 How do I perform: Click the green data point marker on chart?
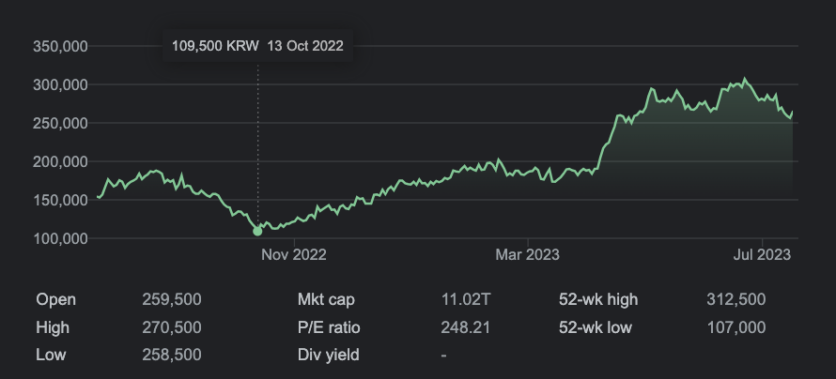click(258, 231)
